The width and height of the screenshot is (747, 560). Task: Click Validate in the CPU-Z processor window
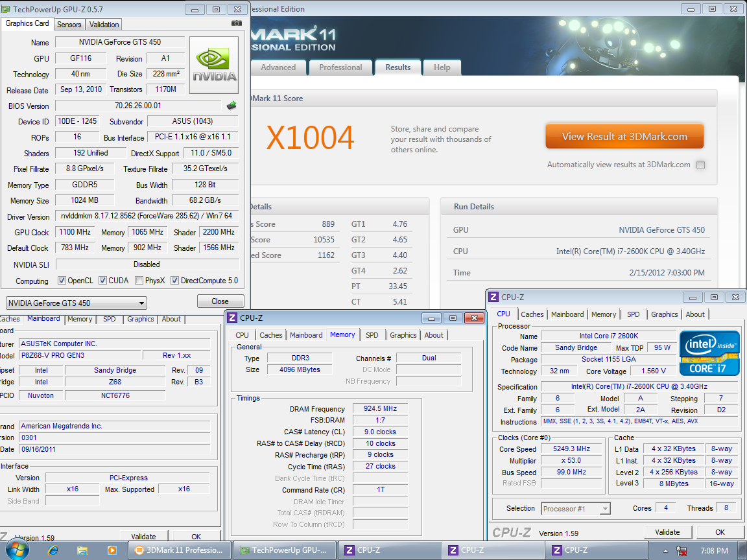click(x=667, y=532)
